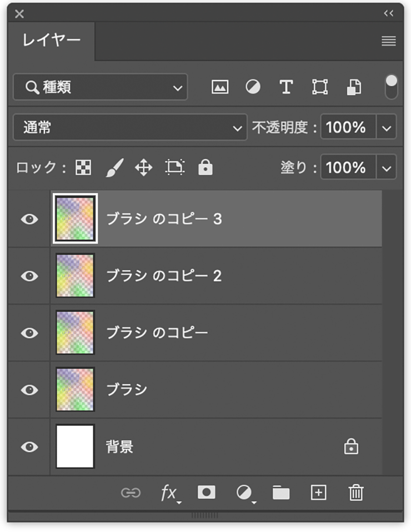Select the ブラシ のコピー 2 layer
Screen dimensions: 411x532
222,276
